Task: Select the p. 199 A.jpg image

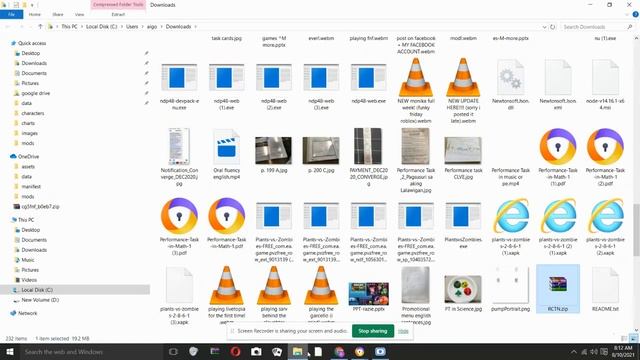Action: click(273, 154)
